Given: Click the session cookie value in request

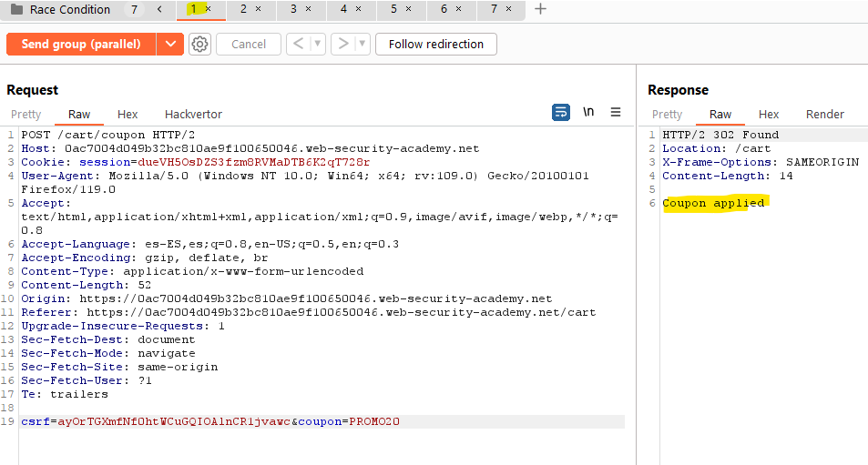Looking at the screenshot, I should (x=253, y=162).
